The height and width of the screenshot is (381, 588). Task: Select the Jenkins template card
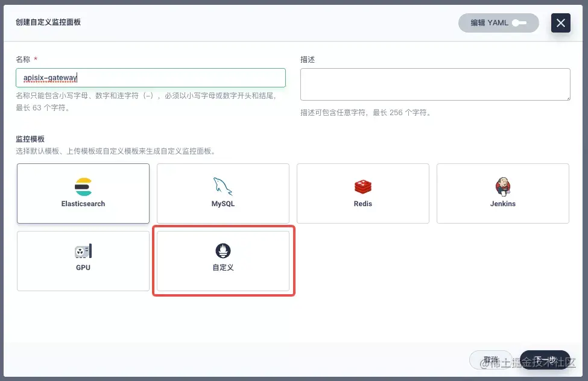coord(502,193)
